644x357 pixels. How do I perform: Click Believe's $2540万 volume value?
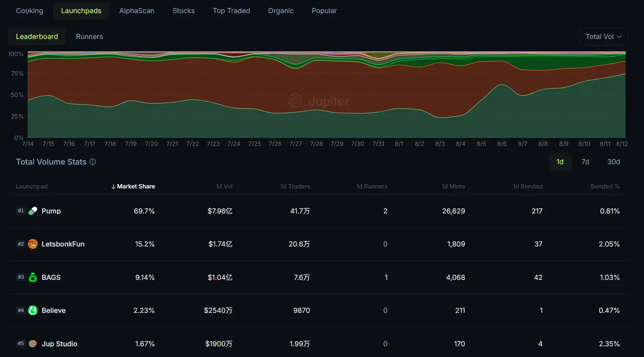[218, 310]
